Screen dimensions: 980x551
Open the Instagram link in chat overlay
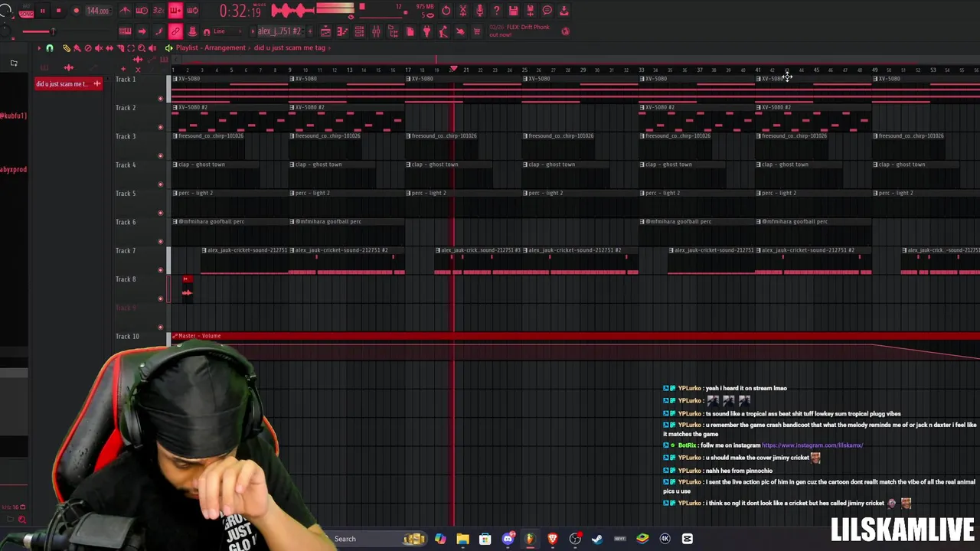[812, 445]
